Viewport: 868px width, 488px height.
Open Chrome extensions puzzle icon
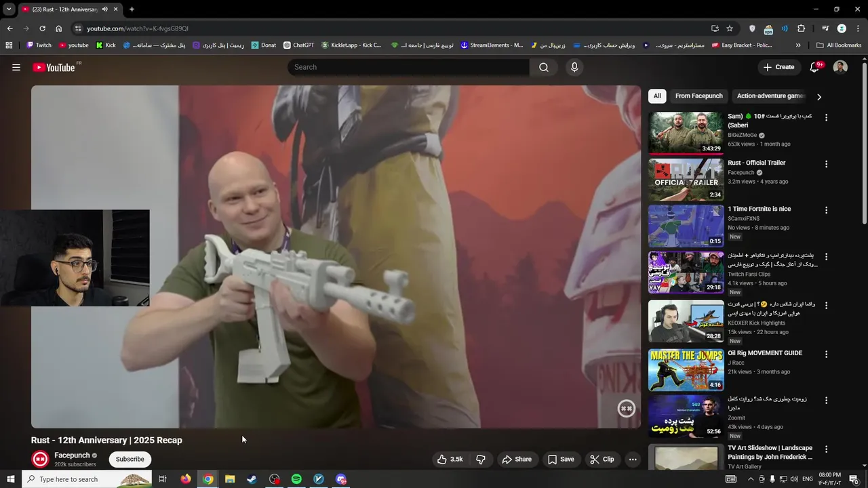802,28
